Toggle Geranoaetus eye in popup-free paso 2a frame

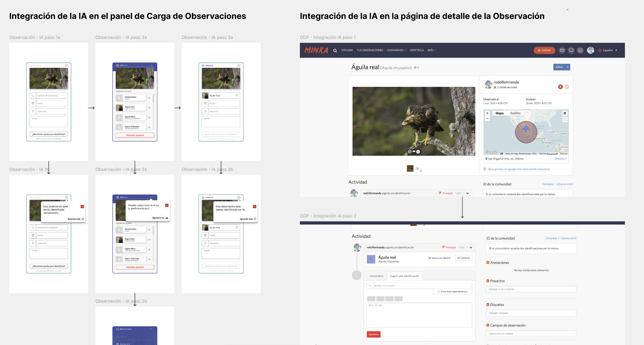149,98
